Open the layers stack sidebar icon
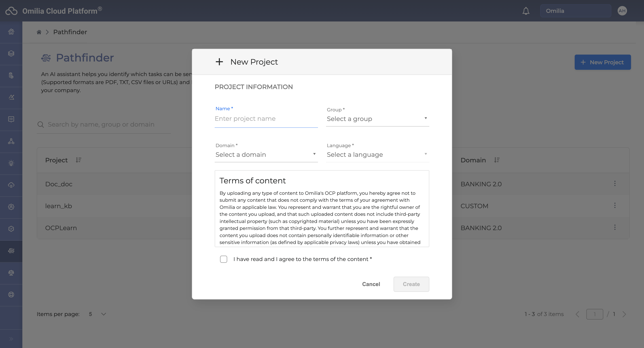 (x=11, y=53)
